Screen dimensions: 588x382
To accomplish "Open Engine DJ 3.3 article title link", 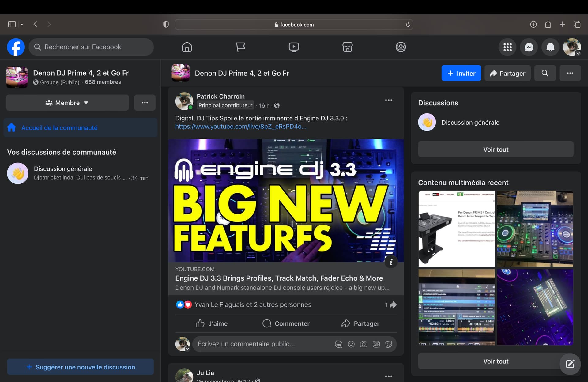I will 279,278.
